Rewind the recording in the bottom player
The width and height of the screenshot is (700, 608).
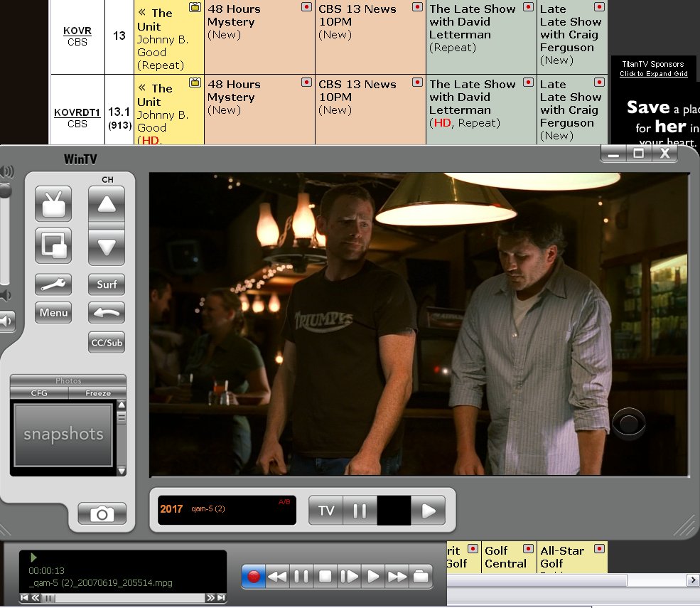point(277,576)
